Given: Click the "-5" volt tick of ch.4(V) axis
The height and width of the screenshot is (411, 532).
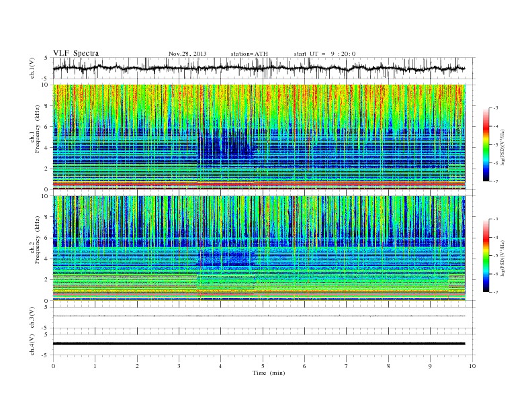Looking at the screenshot, I should (x=46, y=355).
